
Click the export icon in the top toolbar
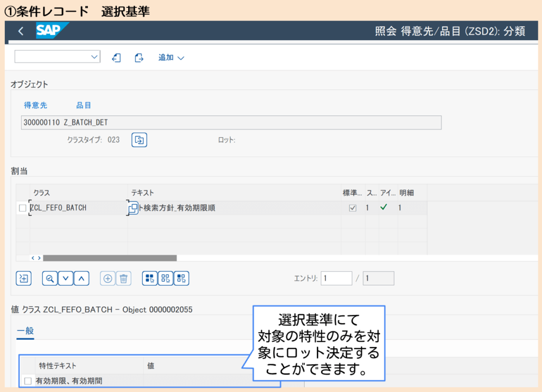tap(139, 57)
